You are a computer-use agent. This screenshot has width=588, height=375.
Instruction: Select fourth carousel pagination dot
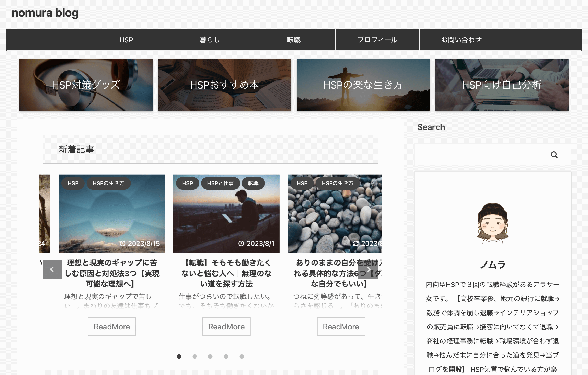pos(226,356)
